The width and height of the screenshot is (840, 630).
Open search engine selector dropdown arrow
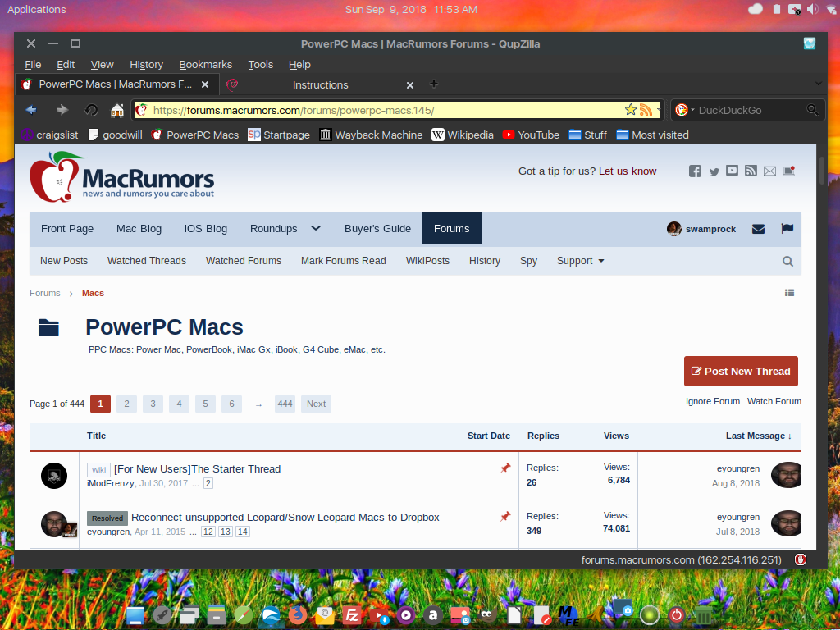point(692,110)
